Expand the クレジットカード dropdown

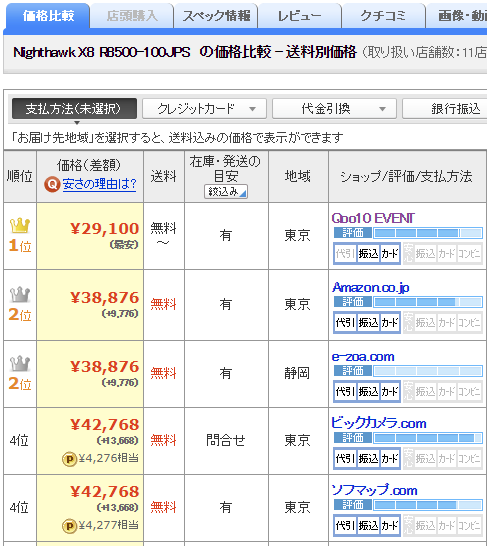tap(204, 109)
